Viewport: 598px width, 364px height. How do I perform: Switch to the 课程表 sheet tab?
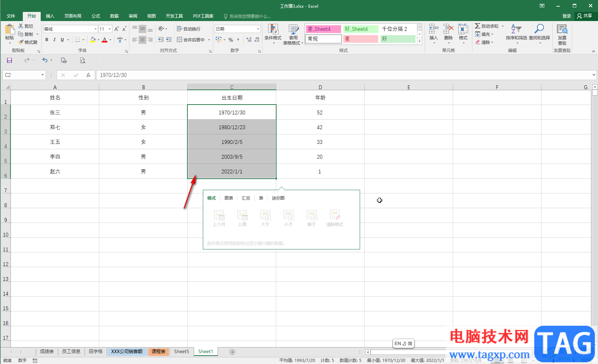pyautogui.click(x=158, y=351)
